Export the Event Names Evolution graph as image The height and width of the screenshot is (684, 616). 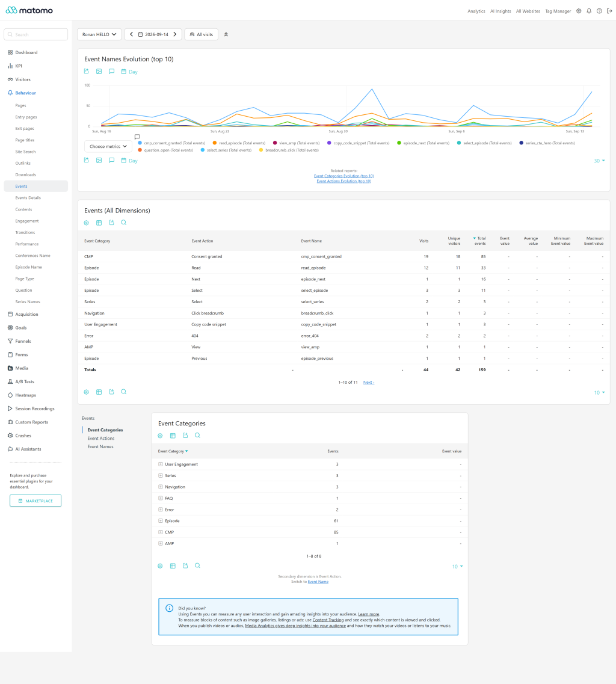point(99,72)
